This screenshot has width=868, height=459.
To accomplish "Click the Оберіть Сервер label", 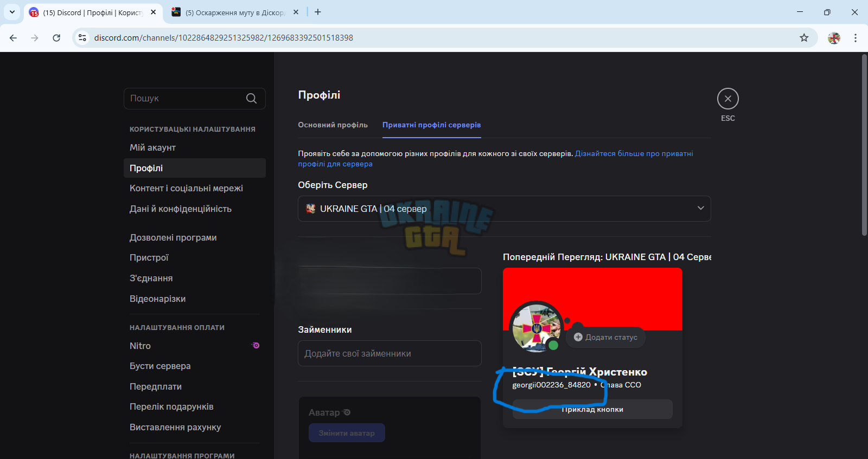I will tap(333, 185).
